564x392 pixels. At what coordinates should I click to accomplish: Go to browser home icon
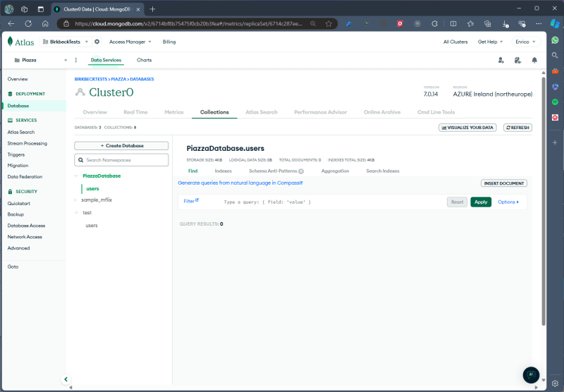45,24
